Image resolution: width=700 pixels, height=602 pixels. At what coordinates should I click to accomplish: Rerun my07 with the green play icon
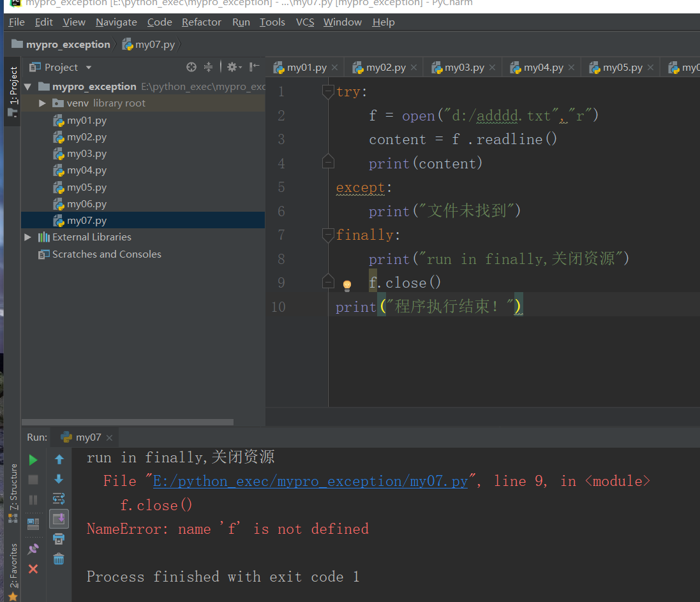pyautogui.click(x=33, y=460)
